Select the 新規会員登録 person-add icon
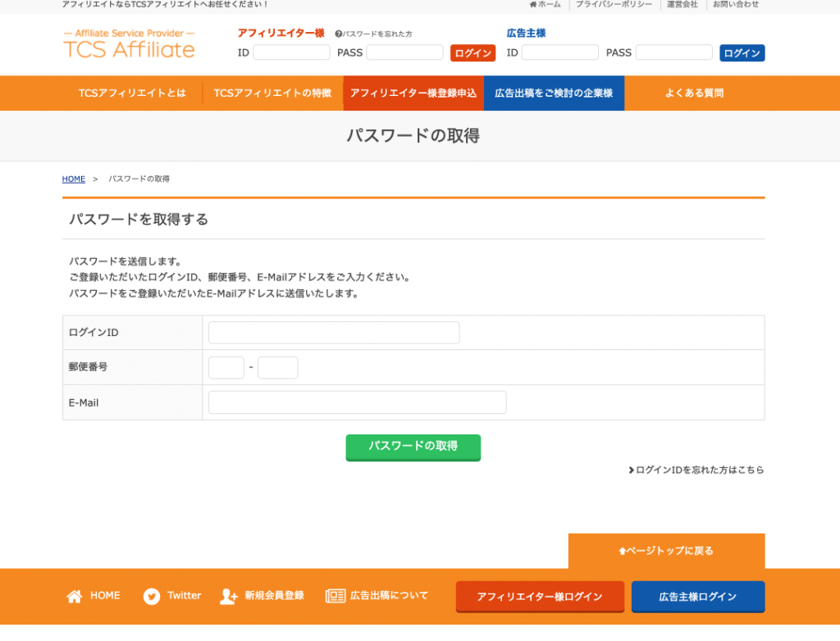 point(228,597)
